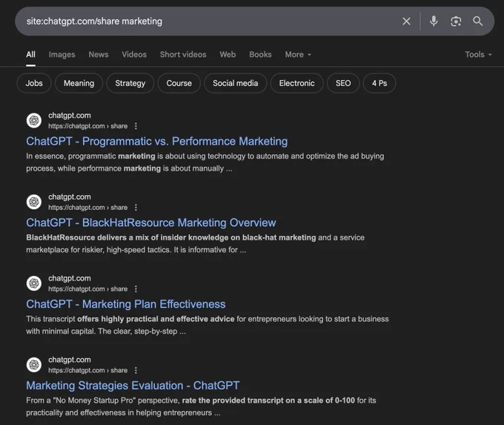Switch to the News tab
Screen dimensions: 504x425
point(99,54)
